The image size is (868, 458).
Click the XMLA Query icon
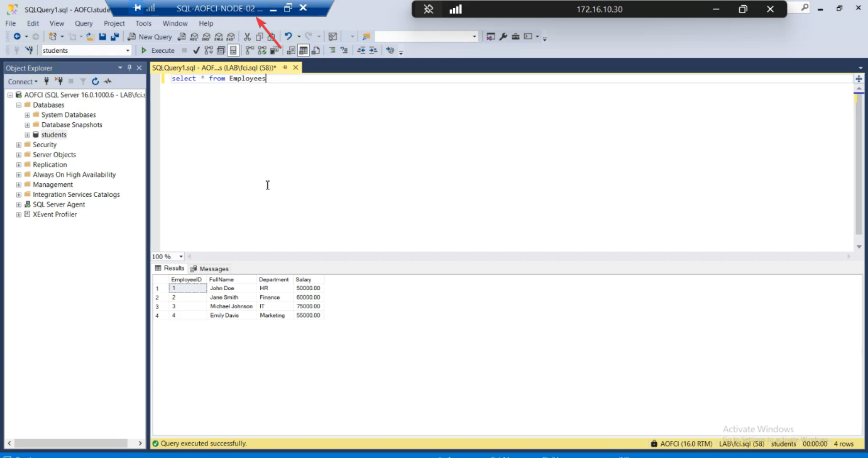219,36
